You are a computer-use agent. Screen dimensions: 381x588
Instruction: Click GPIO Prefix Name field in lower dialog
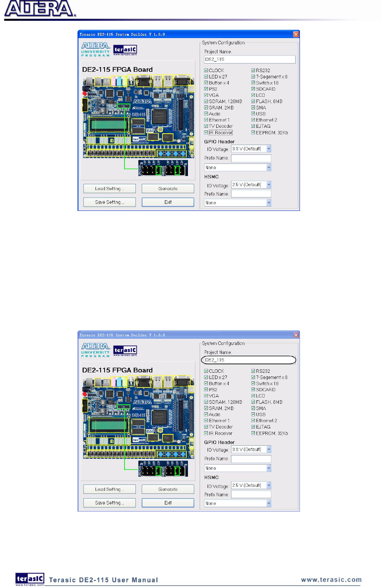click(251, 459)
